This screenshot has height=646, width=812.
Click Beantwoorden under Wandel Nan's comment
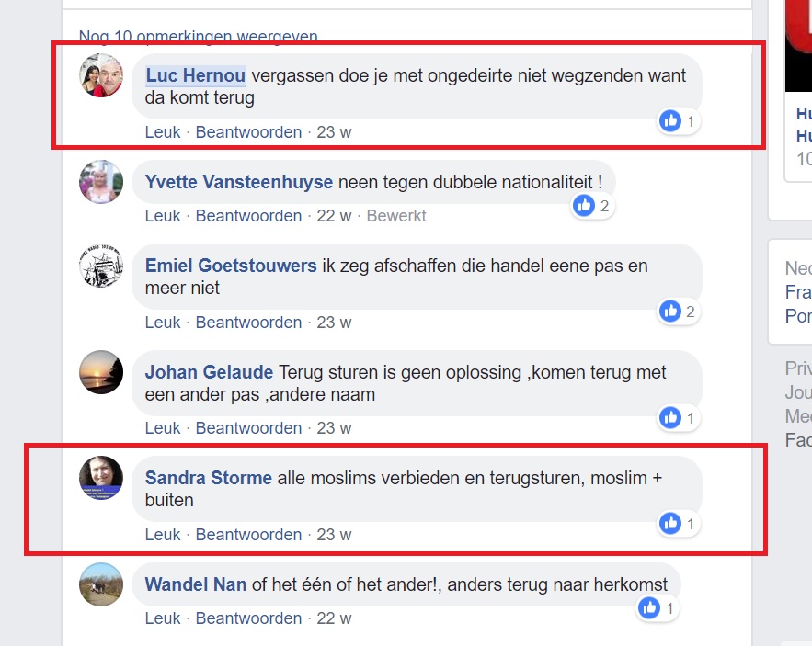tap(248, 618)
